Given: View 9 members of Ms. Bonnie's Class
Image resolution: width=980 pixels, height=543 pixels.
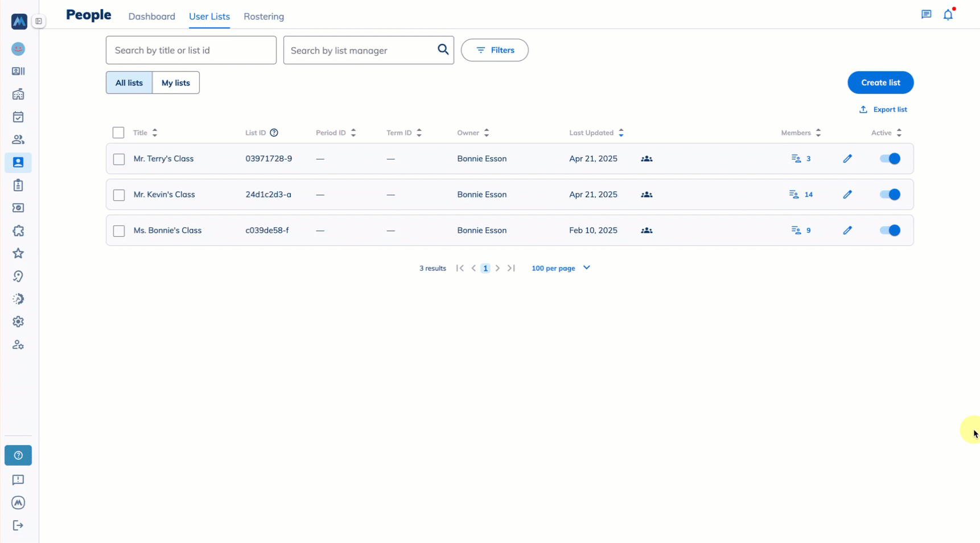Looking at the screenshot, I should point(801,231).
